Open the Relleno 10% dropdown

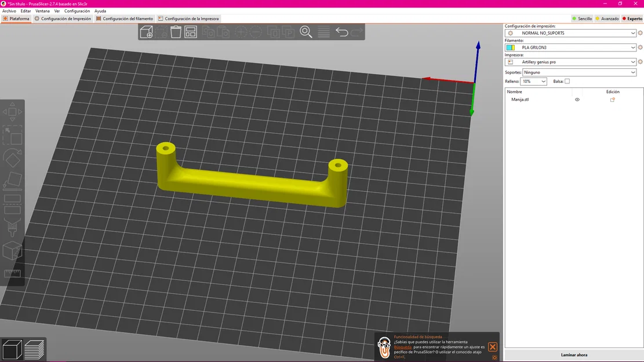[x=533, y=81]
